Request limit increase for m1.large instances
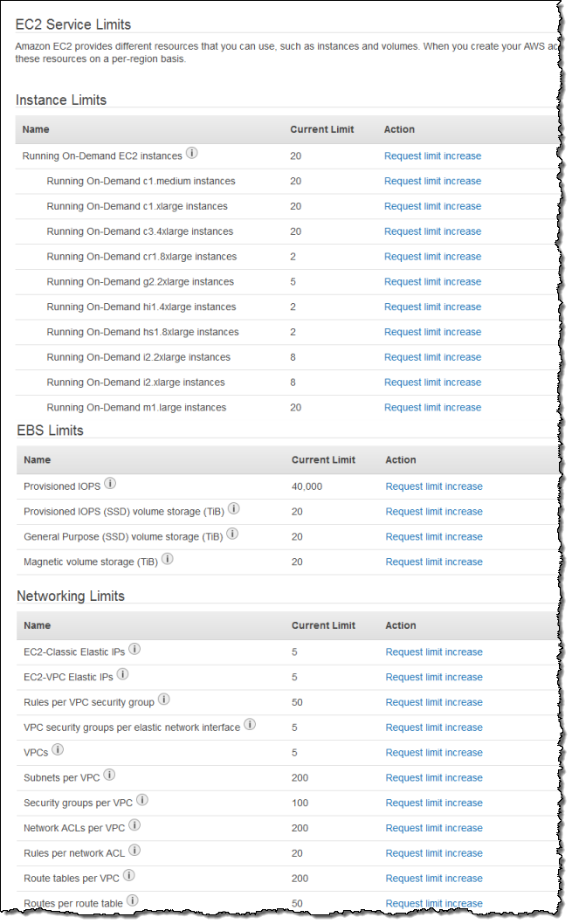 point(432,408)
